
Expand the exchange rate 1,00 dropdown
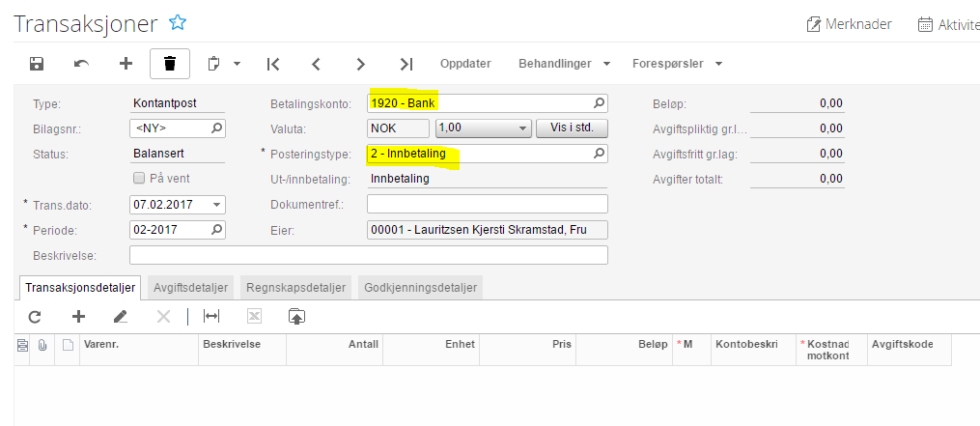(x=523, y=128)
